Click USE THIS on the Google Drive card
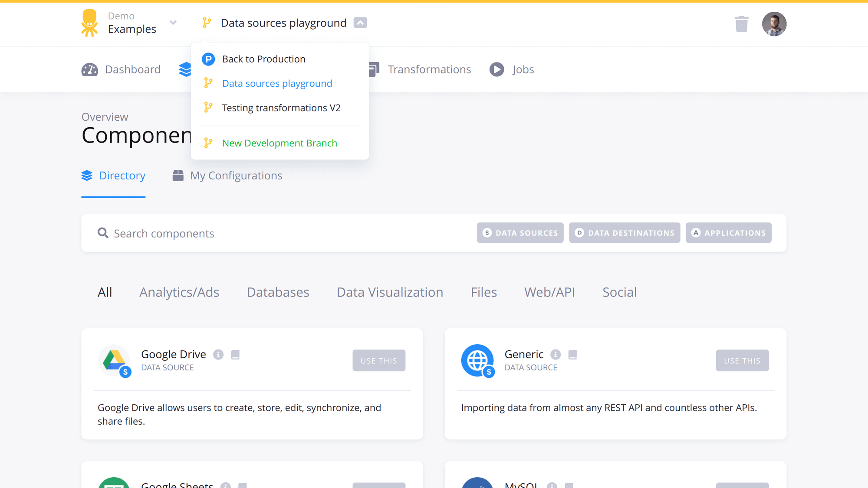Screen dimensions: 868x488 (x=378, y=360)
